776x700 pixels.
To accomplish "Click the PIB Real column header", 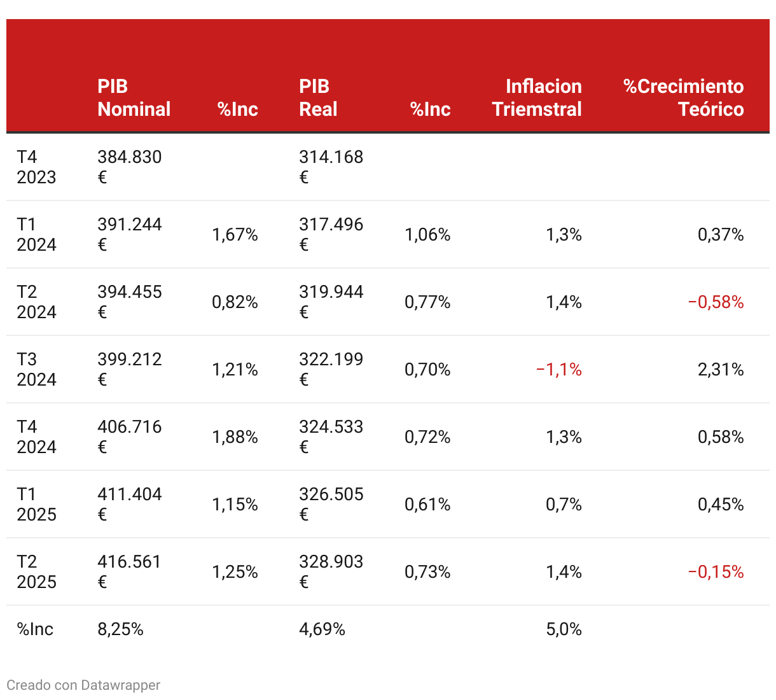I will (318, 98).
